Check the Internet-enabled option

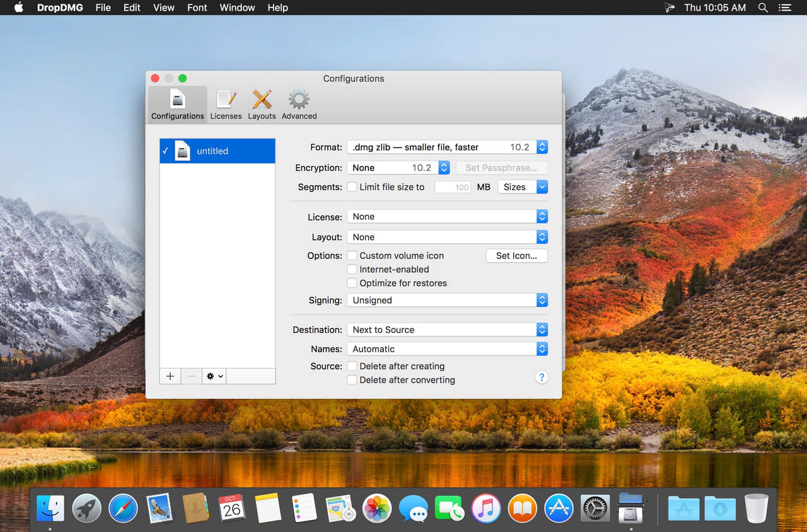(x=352, y=270)
